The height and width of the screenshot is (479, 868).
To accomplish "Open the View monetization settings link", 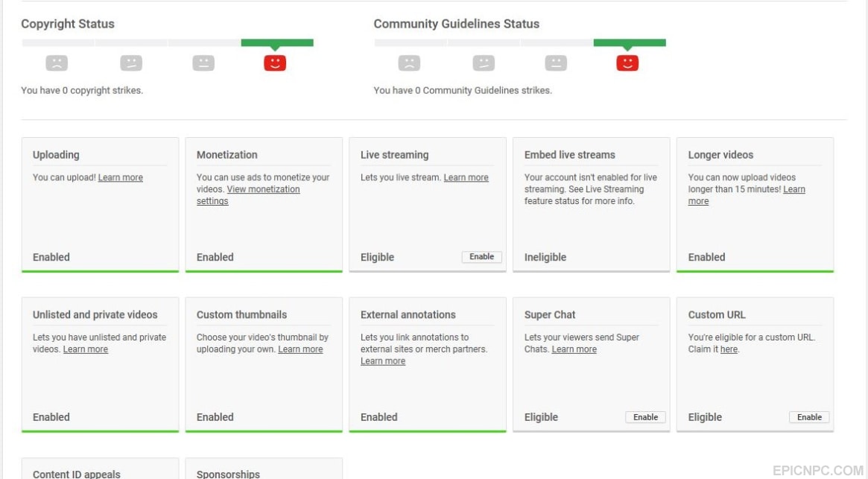I will point(248,195).
